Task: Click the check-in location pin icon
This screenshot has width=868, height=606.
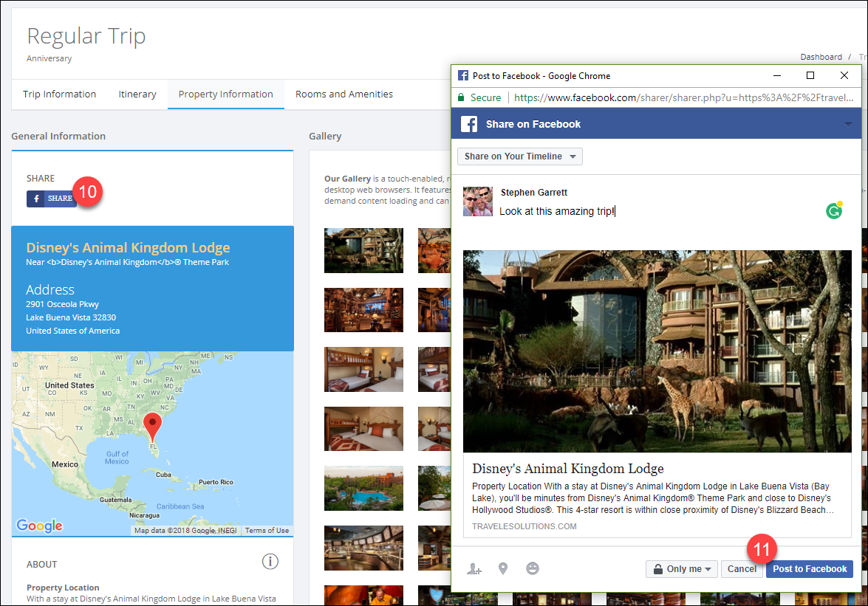Action: (x=503, y=568)
